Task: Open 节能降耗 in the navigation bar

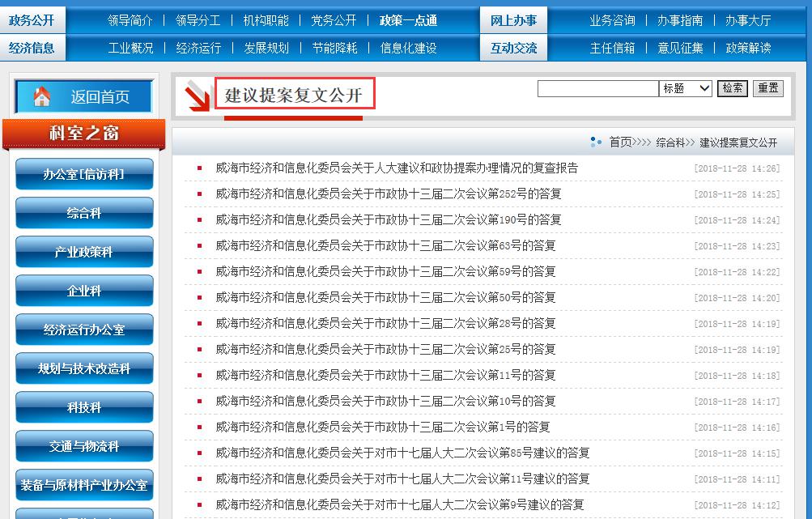Action: pyautogui.click(x=334, y=48)
